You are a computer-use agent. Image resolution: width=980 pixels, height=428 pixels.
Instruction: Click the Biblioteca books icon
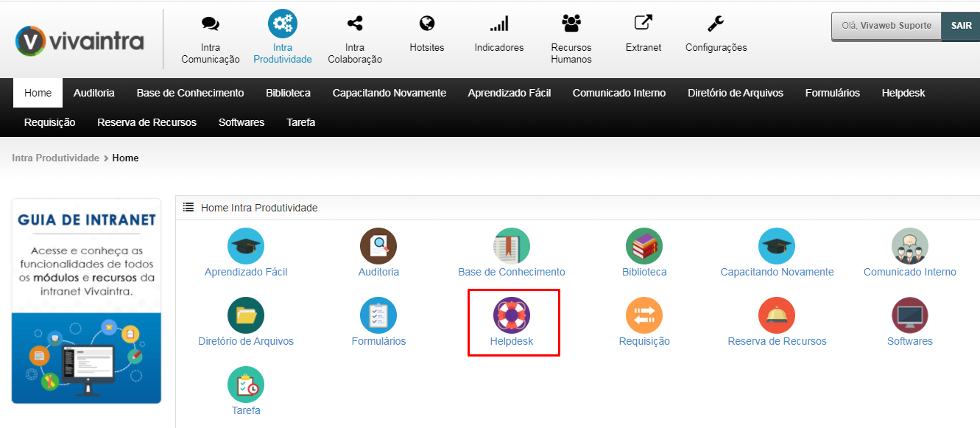click(644, 246)
